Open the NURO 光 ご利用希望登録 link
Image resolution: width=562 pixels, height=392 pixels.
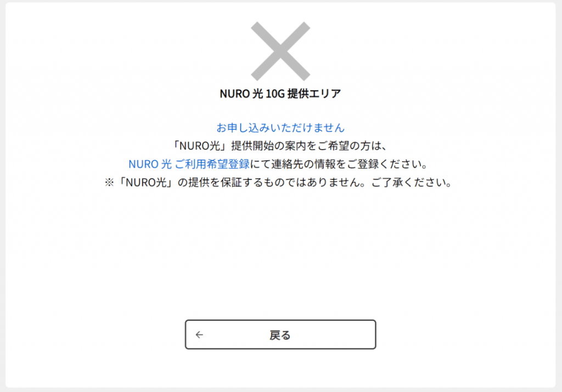click(x=189, y=164)
